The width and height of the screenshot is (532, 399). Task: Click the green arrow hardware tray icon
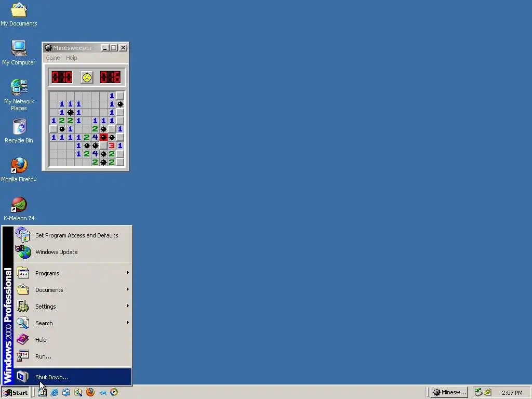478,392
